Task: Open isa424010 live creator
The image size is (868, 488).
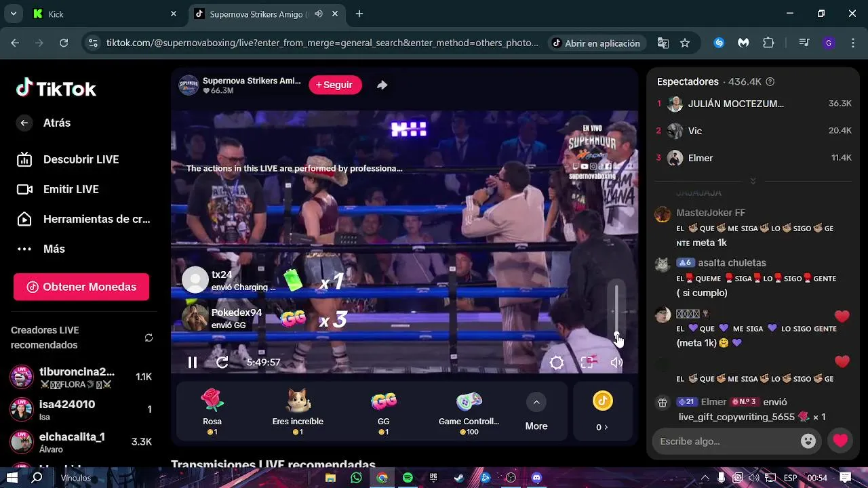Action: pos(81,409)
